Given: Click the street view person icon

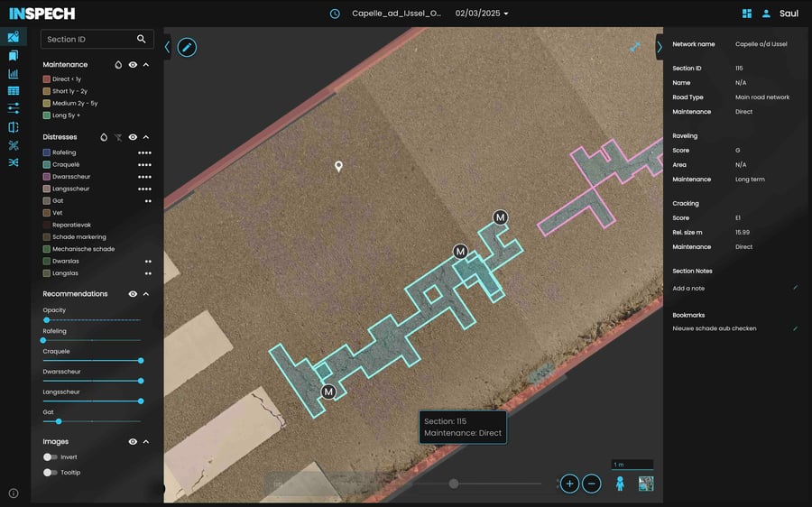Looking at the screenshot, I should coord(620,484).
